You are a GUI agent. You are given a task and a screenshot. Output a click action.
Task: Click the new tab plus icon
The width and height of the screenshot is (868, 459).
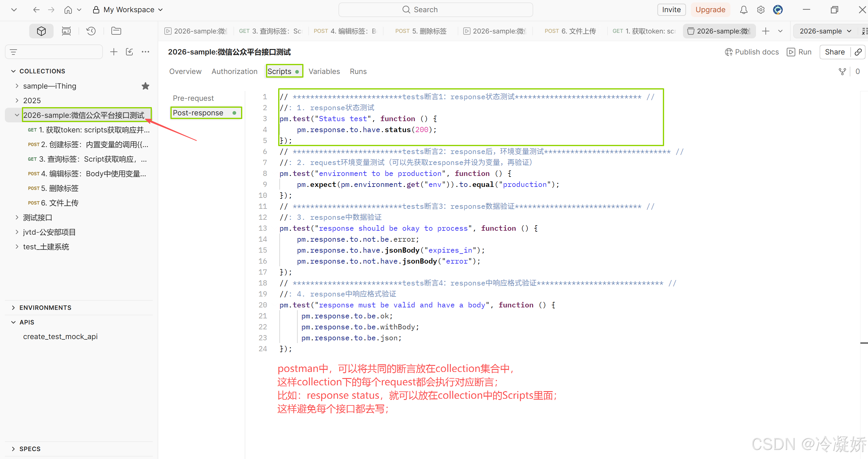tap(765, 31)
